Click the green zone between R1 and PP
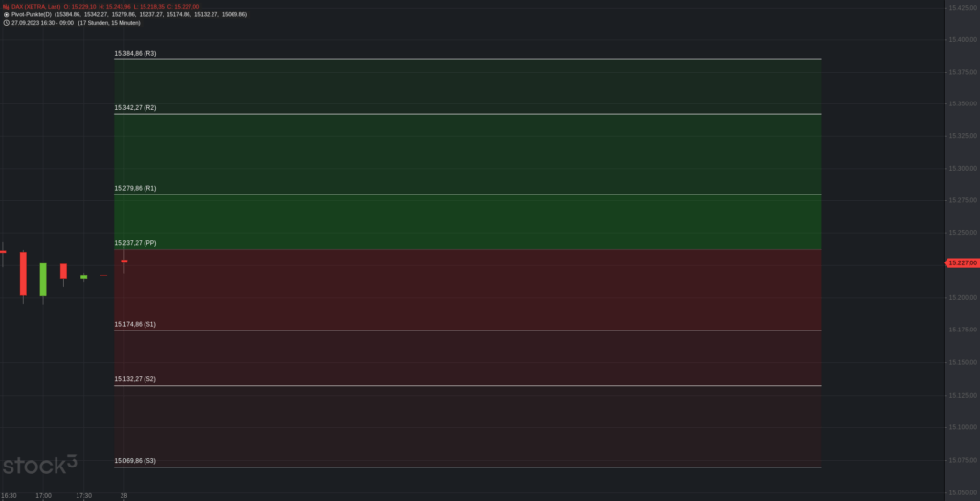 pos(467,222)
